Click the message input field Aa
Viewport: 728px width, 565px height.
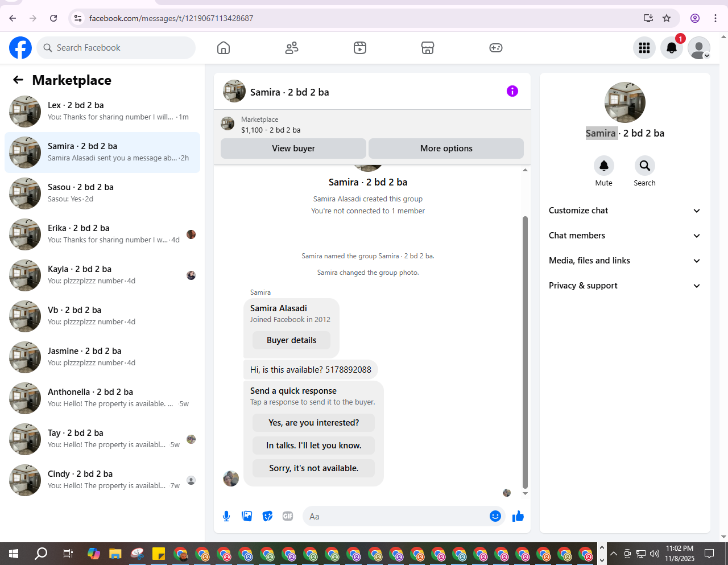click(x=395, y=516)
